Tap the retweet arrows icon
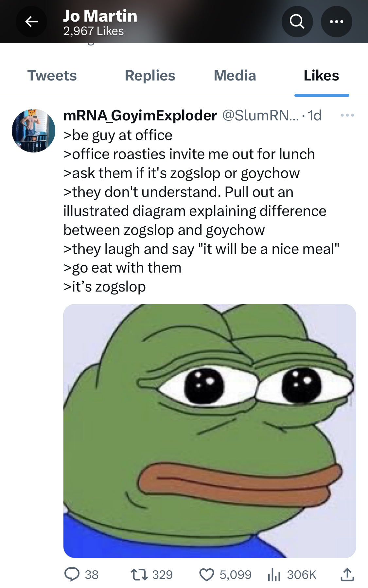 (x=140, y=575)
